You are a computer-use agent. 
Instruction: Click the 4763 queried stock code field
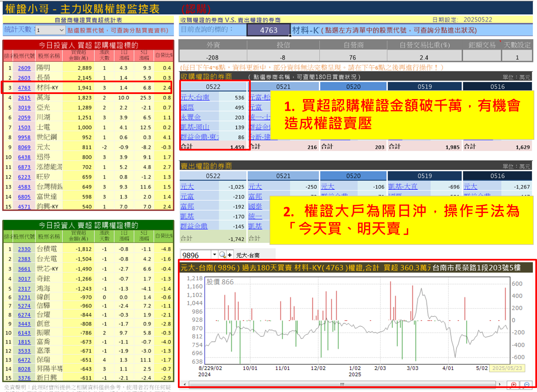(x=269, y=30)
